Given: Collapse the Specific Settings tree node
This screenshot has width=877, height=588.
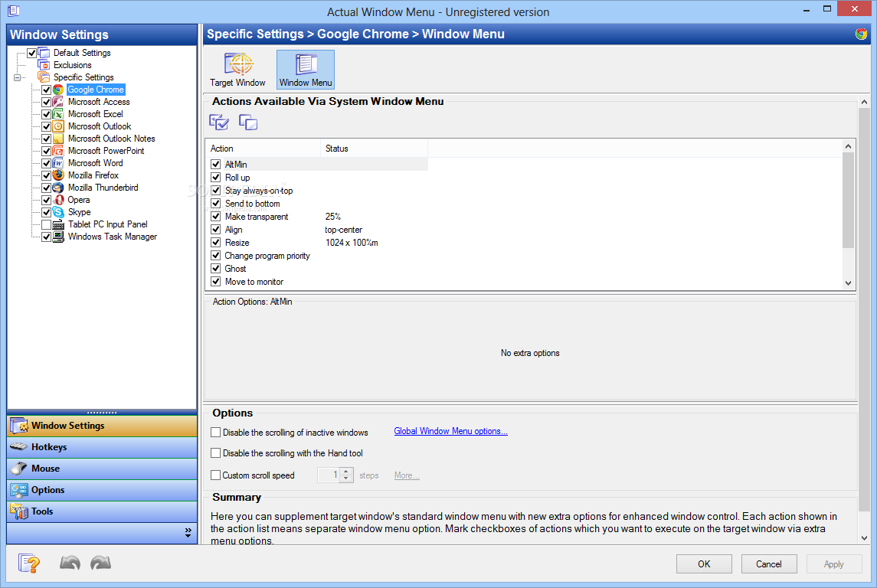Looking at the screenshot, I should click(18, 77).
